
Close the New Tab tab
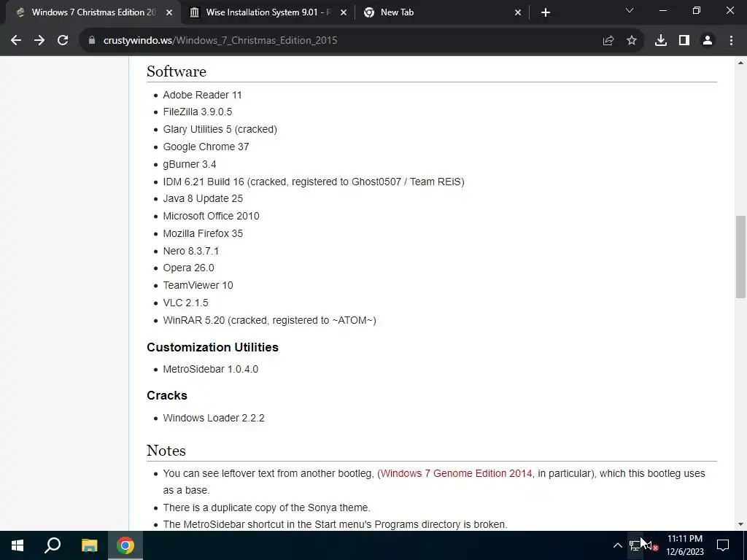click(518, 12)
